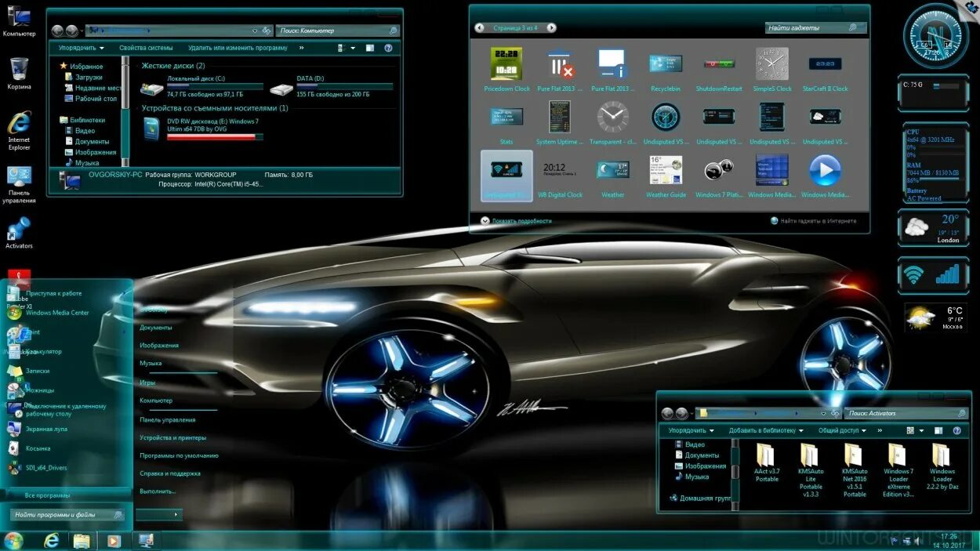Go to previous gadget page
The height and width of the screenshot is (551, 980).
coord(479,27)
